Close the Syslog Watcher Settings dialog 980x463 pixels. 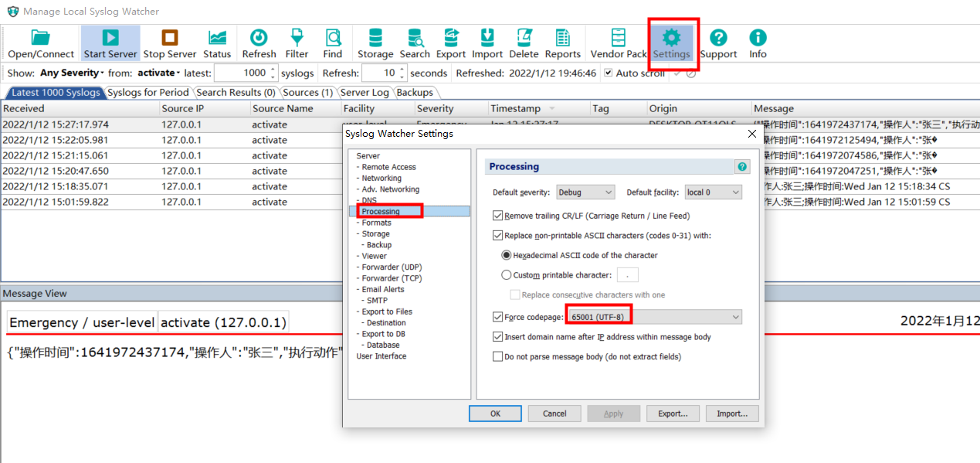point(752,134)
